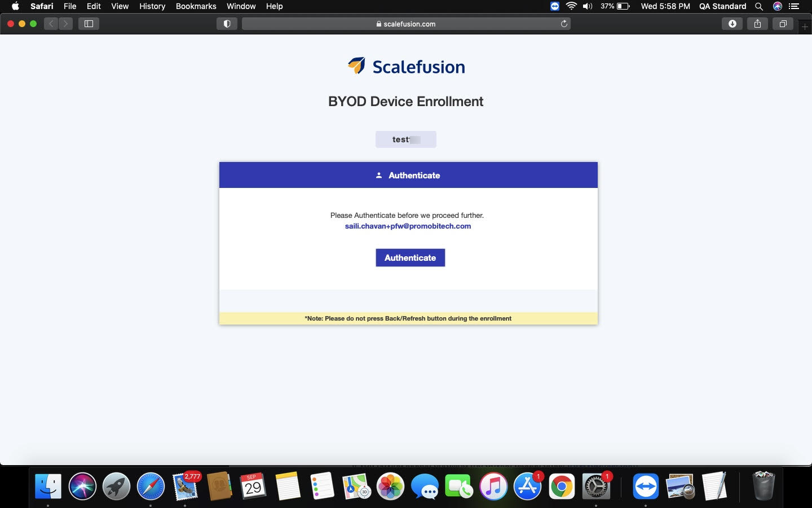Open Notification Center

[x=794, y=6]
